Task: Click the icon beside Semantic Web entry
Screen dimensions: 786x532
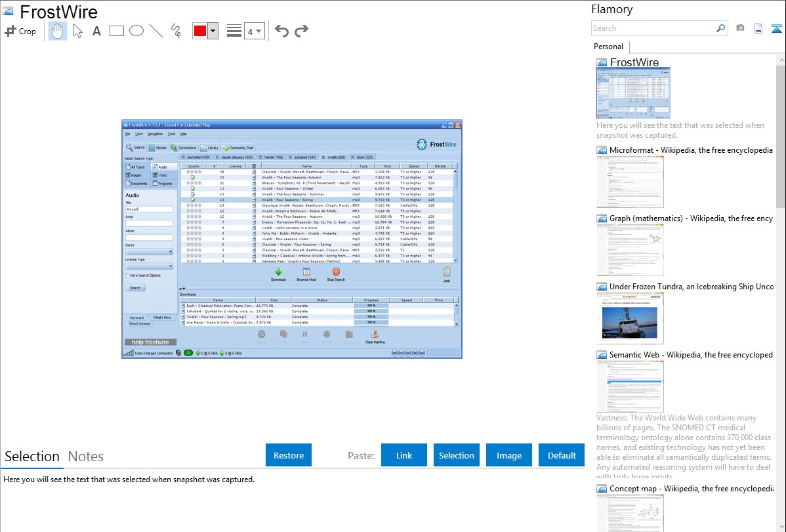Action: click(602, 355)
